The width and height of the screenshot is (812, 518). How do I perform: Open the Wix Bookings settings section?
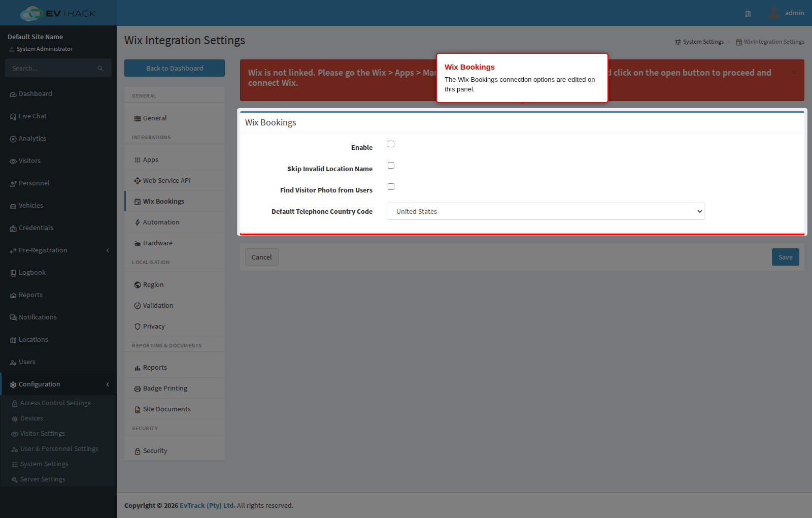point(175,202)
